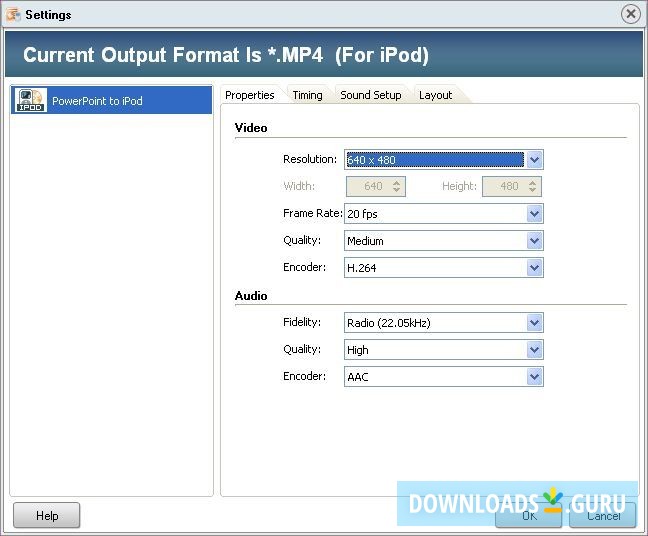Click the Help button
Image resolution: width=648 pixels, height=536 pixels.
point(47,515)
